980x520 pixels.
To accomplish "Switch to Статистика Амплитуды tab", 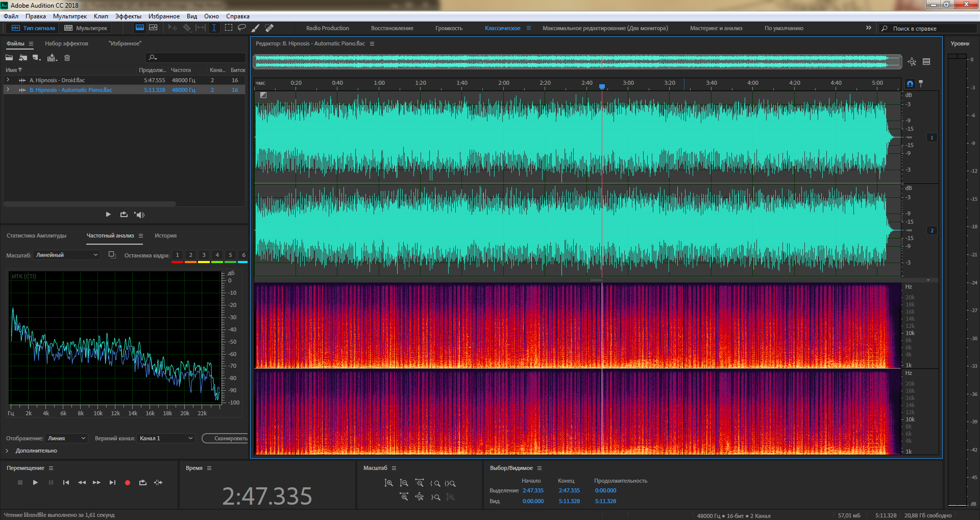I will [37, 235].
